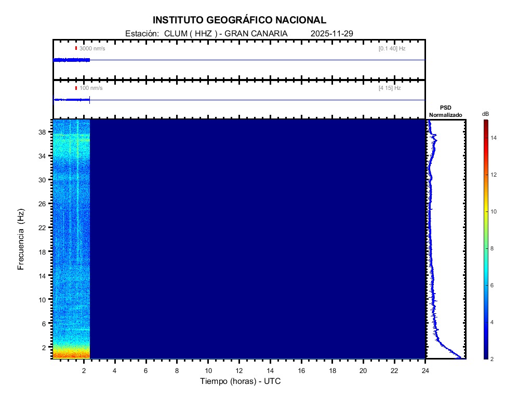Click the INSTITUTO GEOGRÁFICO NACIONAL title
This screenshot has width=532, height=399.
[240, 20]
